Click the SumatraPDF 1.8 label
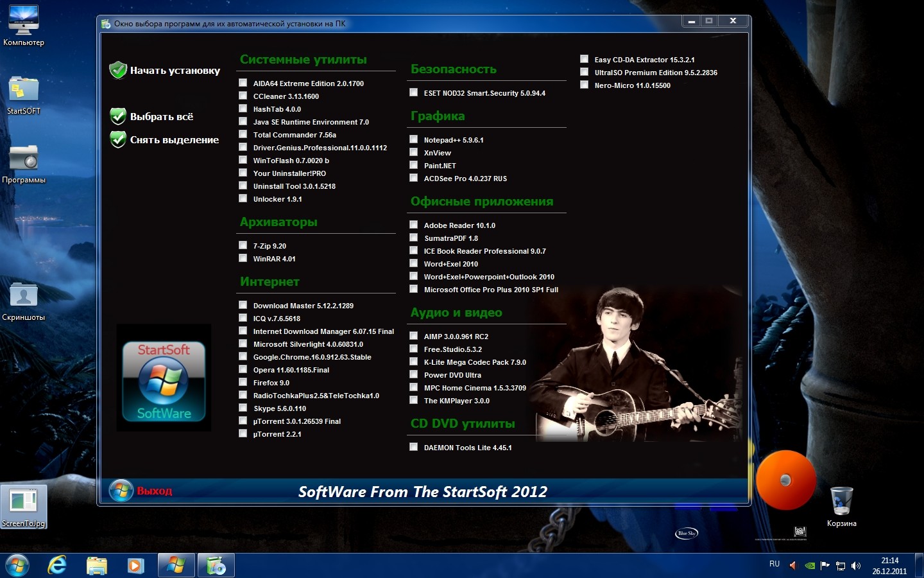Image resolution: width=924 pixels, height=578 pixels. [x=451, y=238]
